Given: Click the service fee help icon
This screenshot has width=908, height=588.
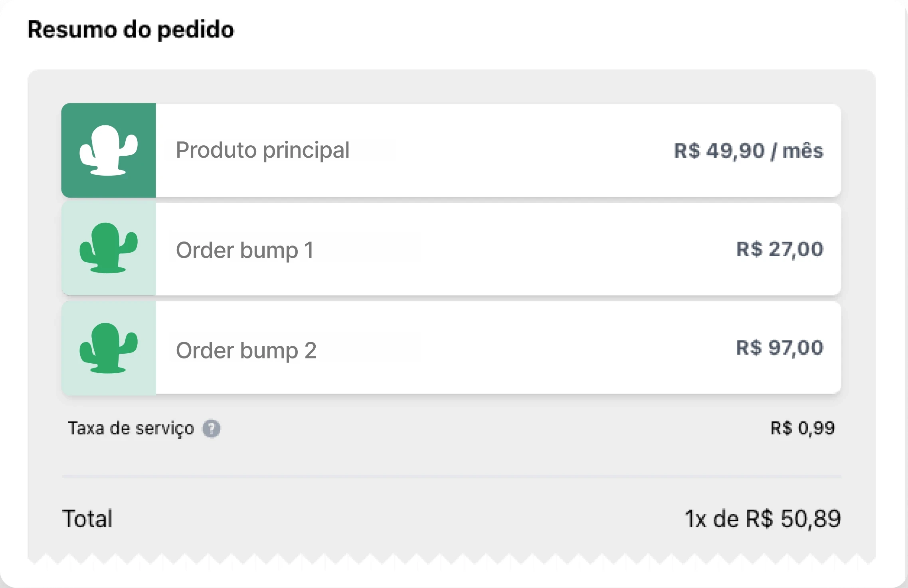Looking at the screenshot, I should [x=211, y=429].
